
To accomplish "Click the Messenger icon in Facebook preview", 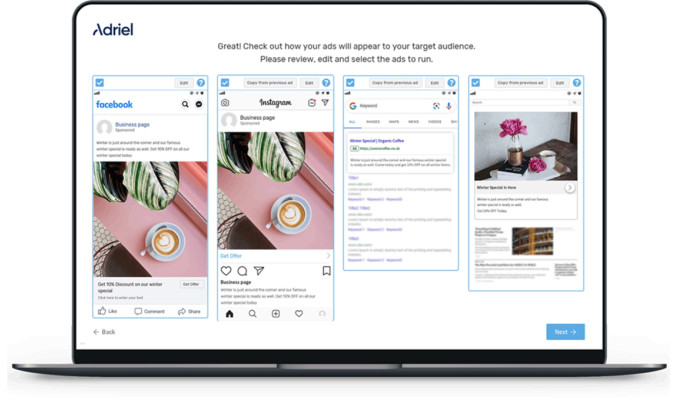I will point(199,104).
